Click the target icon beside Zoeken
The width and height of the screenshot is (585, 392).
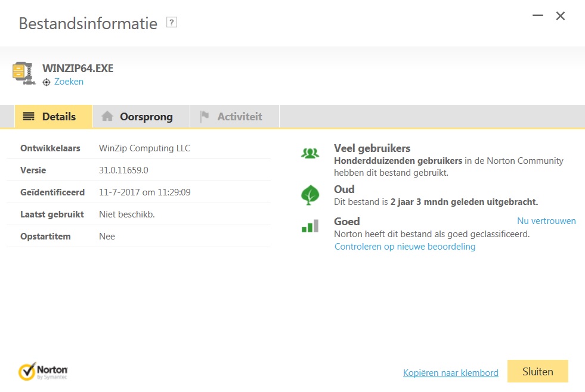tap(47, 82)
